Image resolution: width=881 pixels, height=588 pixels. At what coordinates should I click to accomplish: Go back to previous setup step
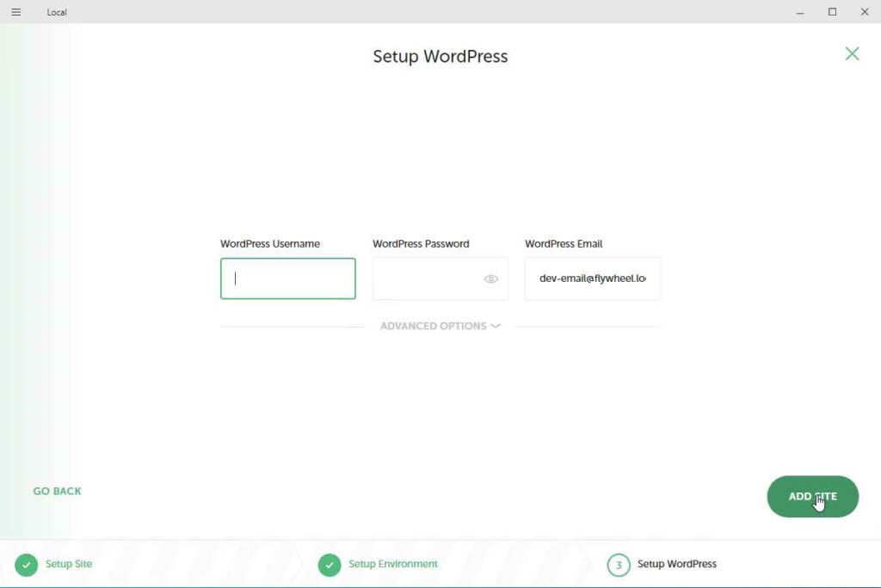tap(57, 491)
